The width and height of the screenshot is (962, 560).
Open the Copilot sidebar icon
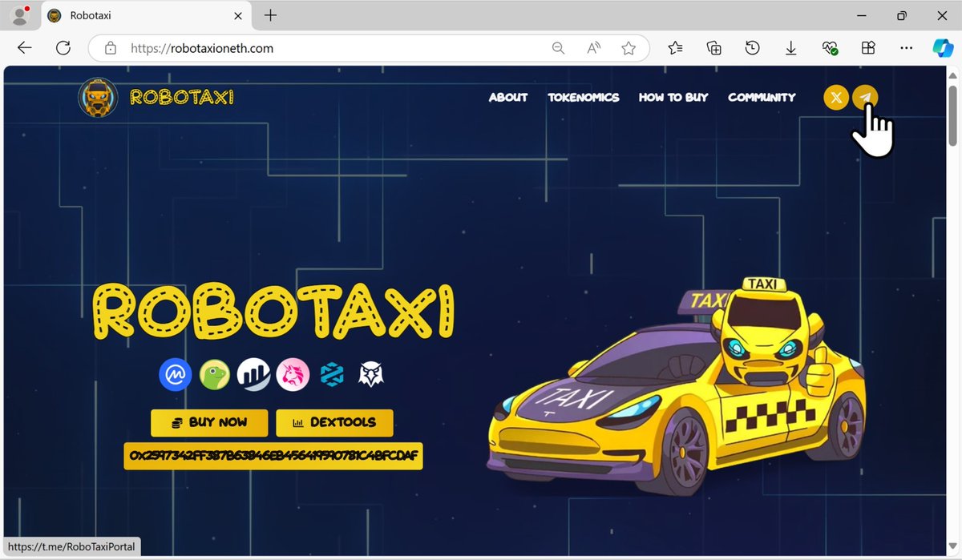(x=943, y=48)
